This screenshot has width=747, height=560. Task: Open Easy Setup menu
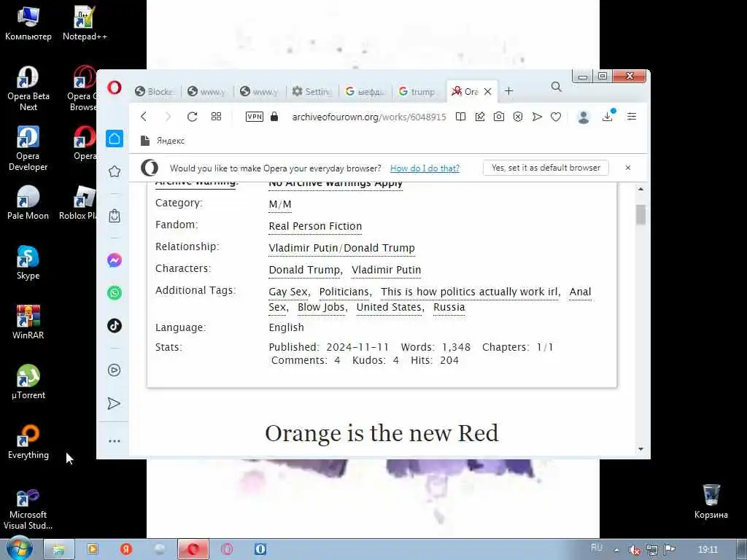pos(632,117)
